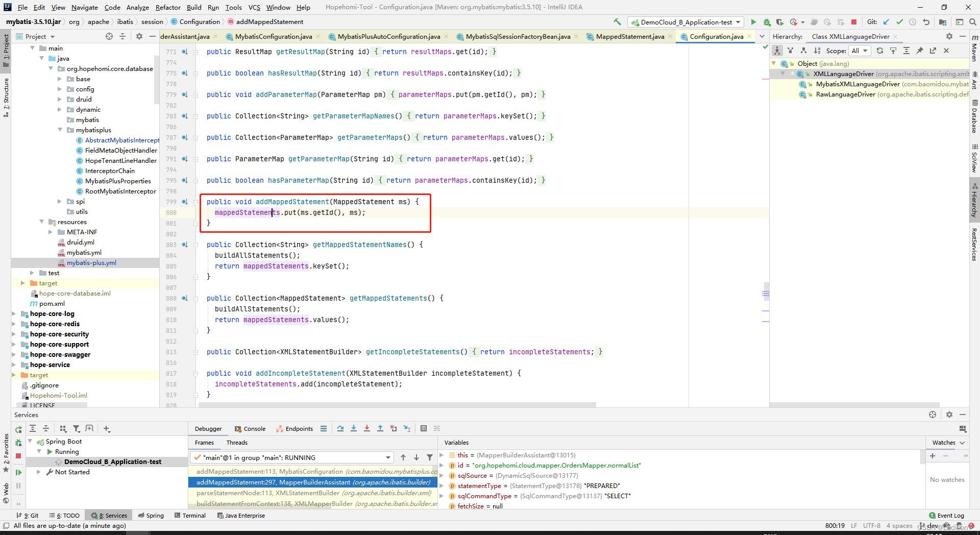Image resolution: width=980 pixels, height=535 pixels.
Task: Click Show Execution Point icon
Action: coord(324,429)
